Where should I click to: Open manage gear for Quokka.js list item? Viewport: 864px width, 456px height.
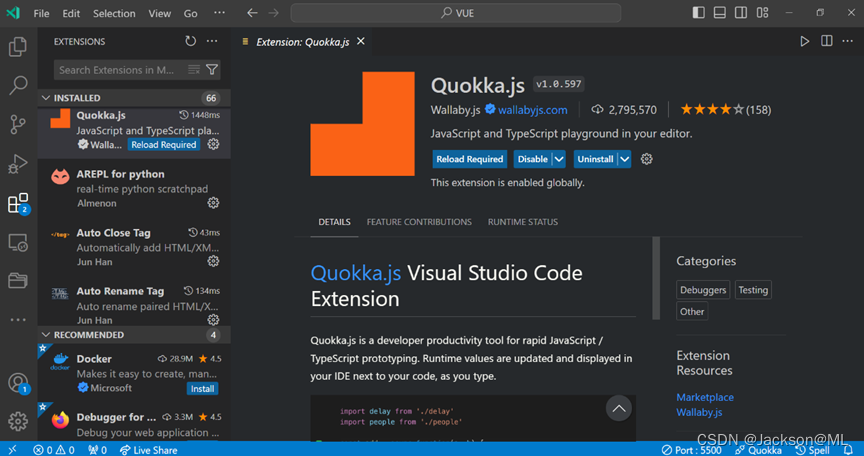pos(213,144)
